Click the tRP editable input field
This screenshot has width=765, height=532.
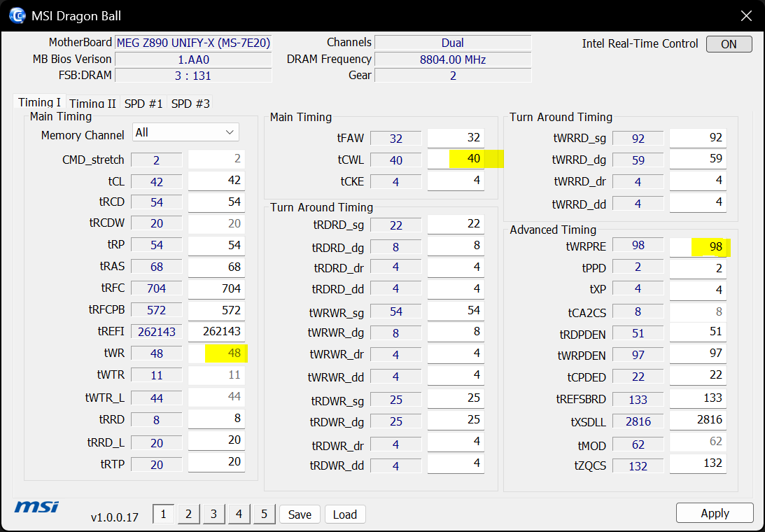[x=216, y=246]
